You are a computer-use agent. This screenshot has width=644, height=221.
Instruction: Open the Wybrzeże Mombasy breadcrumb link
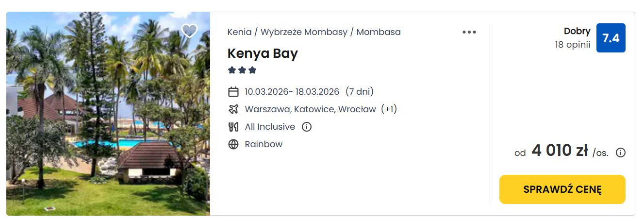[x=304, y=32]
